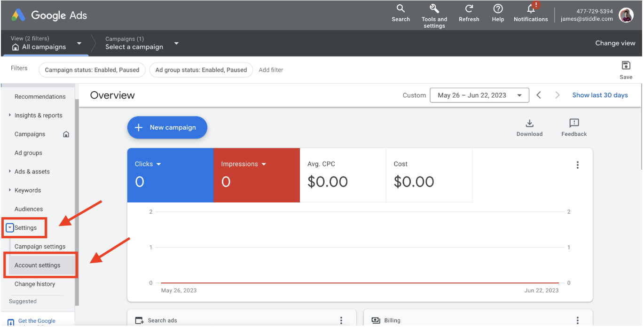644x327 pixels.
Task: Open Search ads card three-dot menu
Action: coord(341,320)
